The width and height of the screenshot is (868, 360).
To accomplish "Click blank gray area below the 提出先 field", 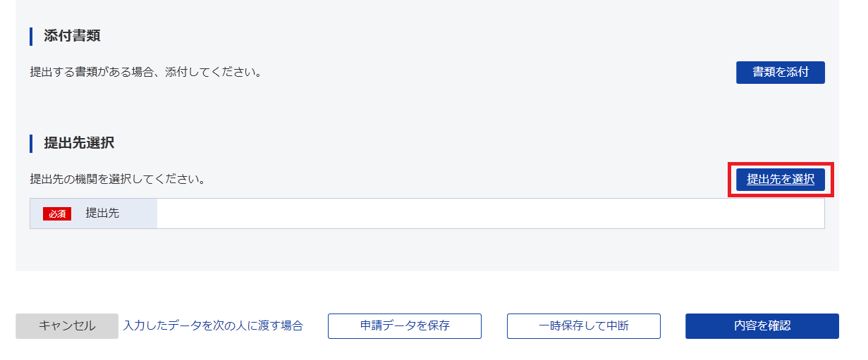I will click(427, 250).
